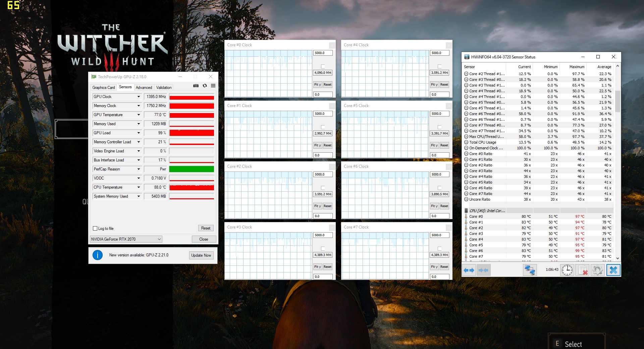Click the Reset button in GPU-Z

pyautogui.click(x=206, y=228)
